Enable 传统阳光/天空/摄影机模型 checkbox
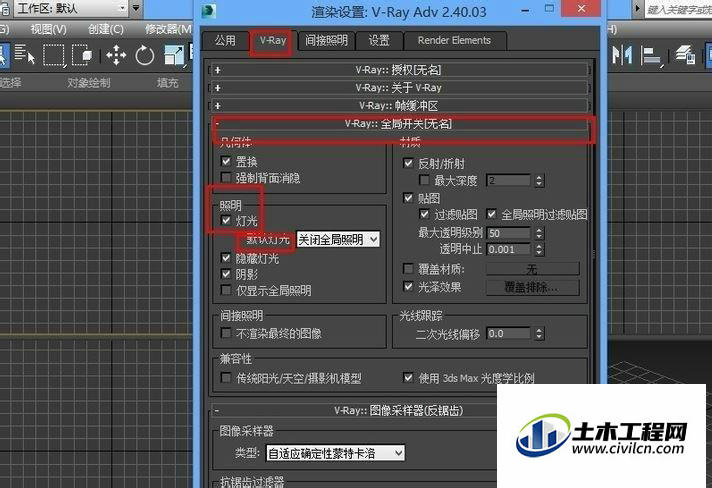This screenshot has width=712, height=488. (226, 378)
